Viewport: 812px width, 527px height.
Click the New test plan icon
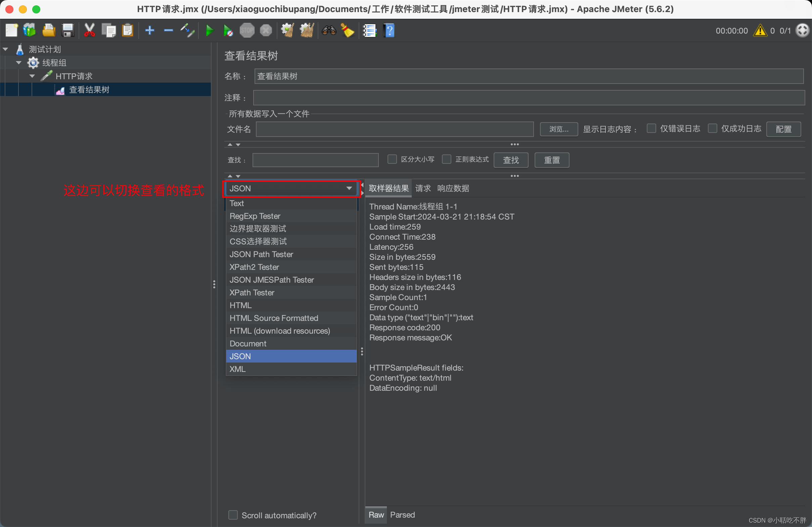point(12,31)
